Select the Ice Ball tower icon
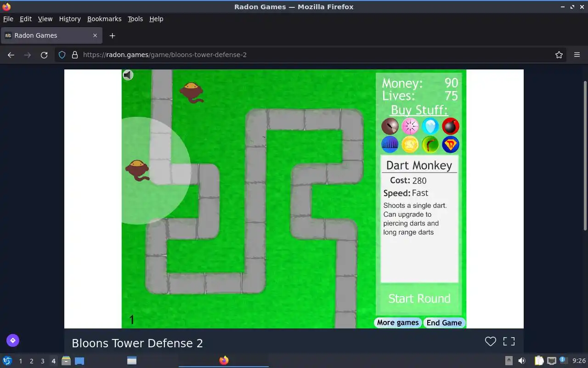588x368 pixels. (430, 126)
